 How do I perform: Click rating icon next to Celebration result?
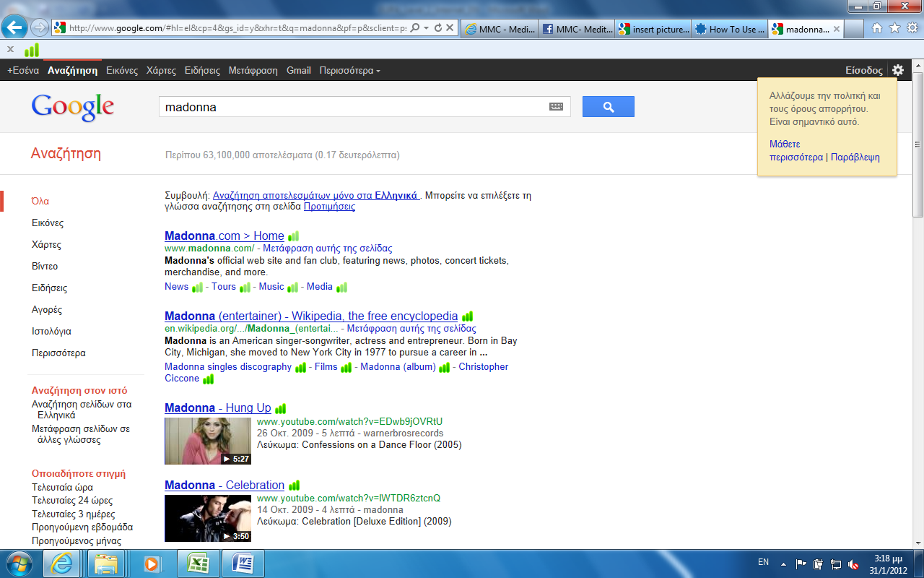tap(294, 486)
